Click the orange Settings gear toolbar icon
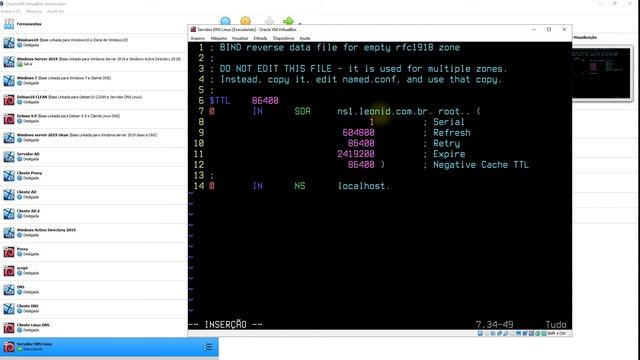Image resolution: width=640 pixels, height=360 pixels. [x=245, y=21]
